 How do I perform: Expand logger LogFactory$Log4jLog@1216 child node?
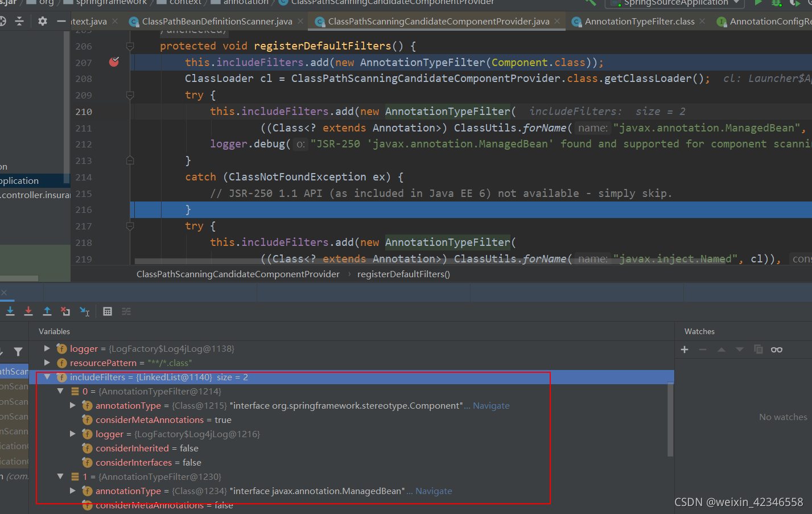coord(73,433)
